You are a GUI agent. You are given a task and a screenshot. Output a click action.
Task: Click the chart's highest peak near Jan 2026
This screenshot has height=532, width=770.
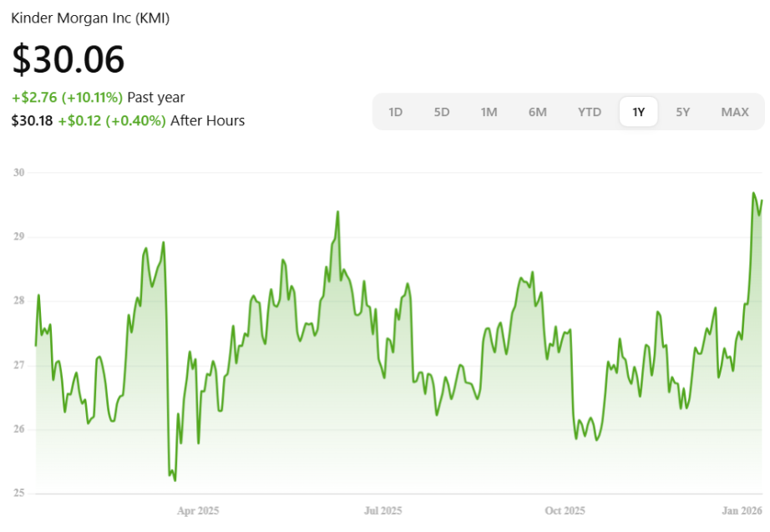[x=753, y=194]
